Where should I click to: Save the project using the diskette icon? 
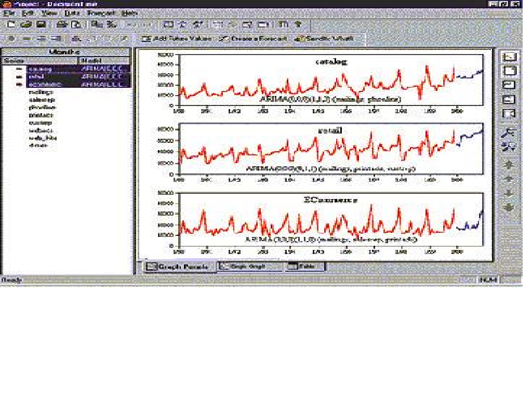click(41, 24)
